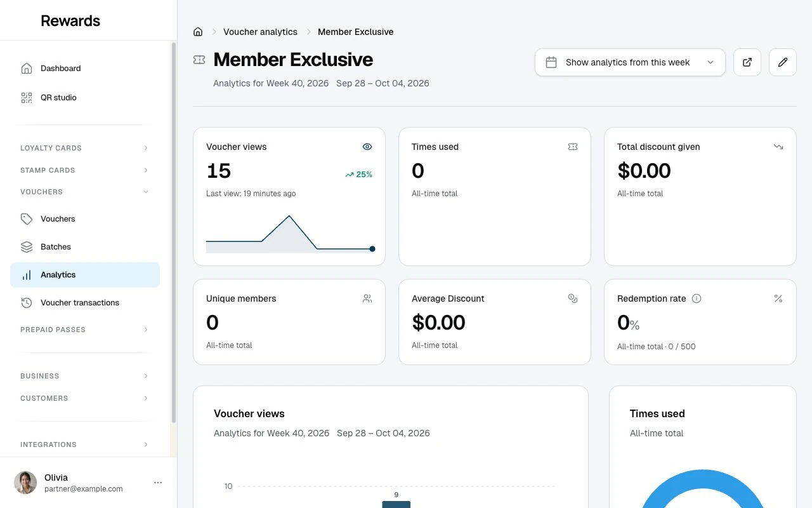Open the Dashboard page
This screenshot has height=508, width=812.
point(85,69)
